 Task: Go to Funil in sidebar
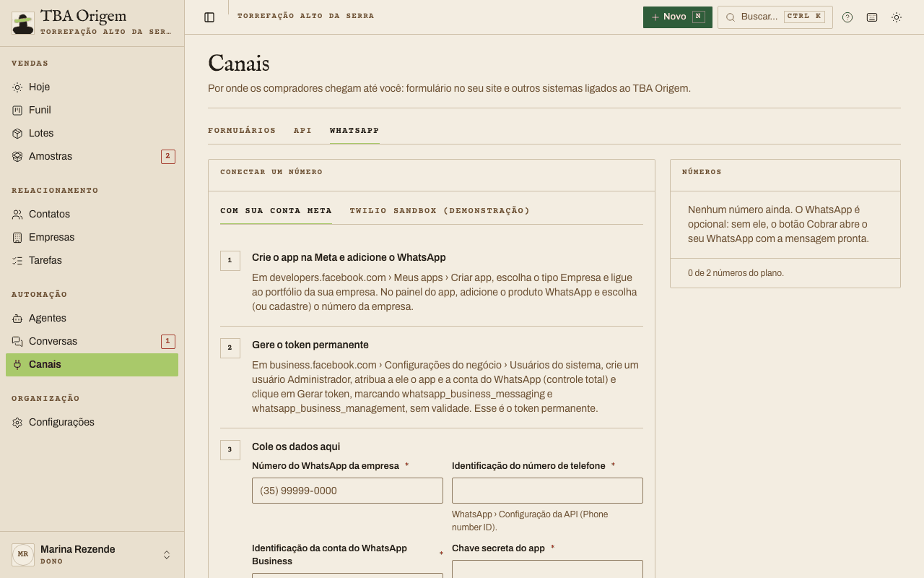92,110
